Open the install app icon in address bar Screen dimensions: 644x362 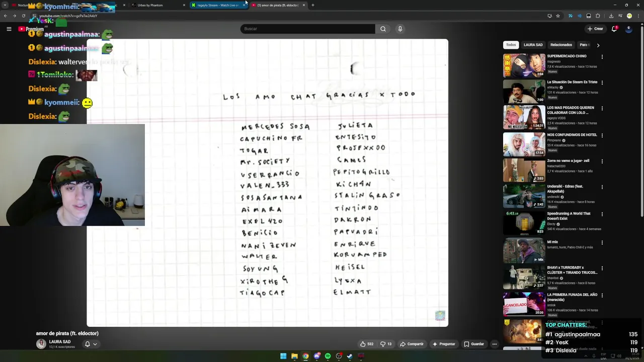coord(549,16)
